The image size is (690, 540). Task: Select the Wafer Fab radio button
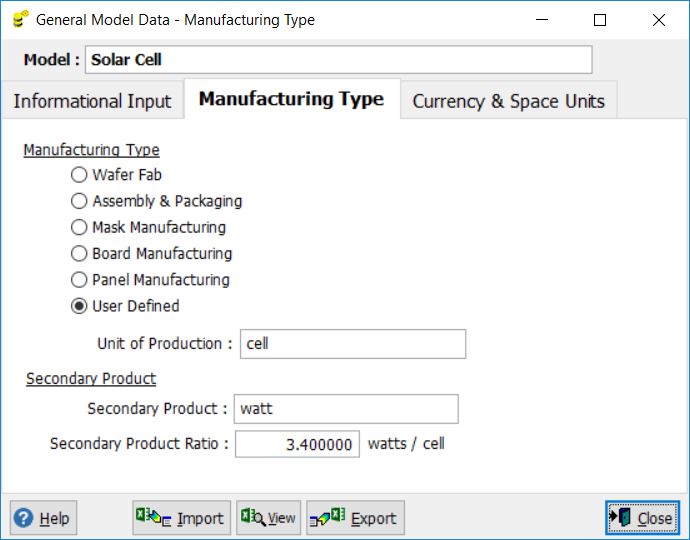click(79, 175)
